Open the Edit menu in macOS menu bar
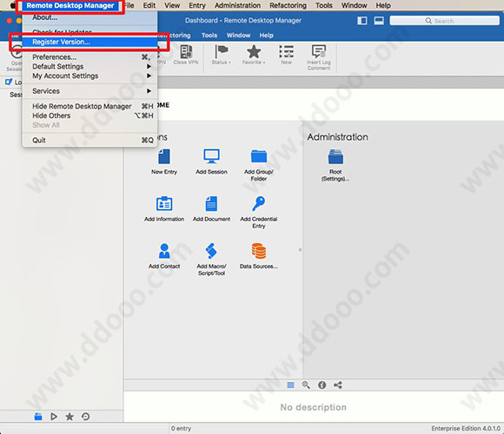This screenshot has width=504, height=434. click(149, 5)
